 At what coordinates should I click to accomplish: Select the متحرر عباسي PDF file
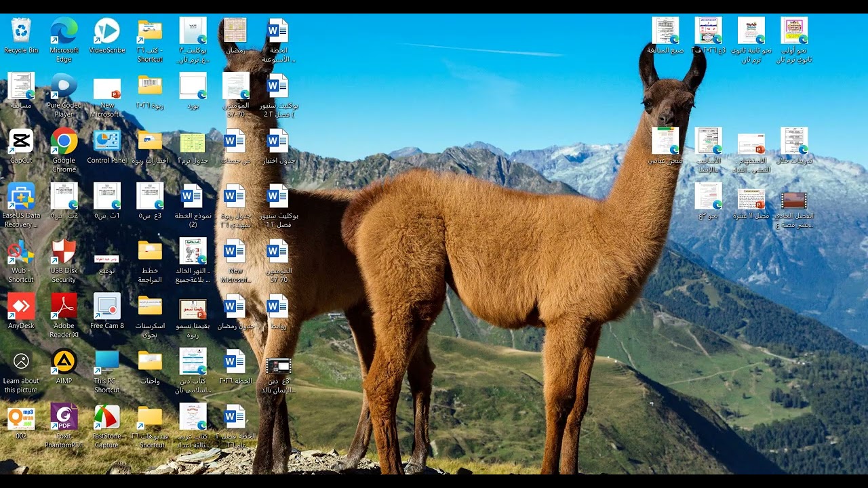click(665, 141)
